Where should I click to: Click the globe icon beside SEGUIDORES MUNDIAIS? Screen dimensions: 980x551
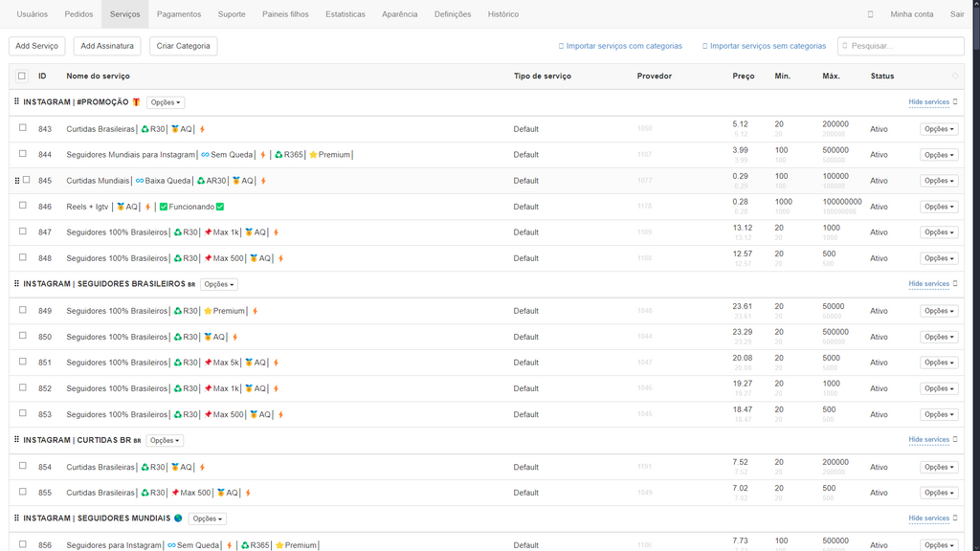(178, 518)
